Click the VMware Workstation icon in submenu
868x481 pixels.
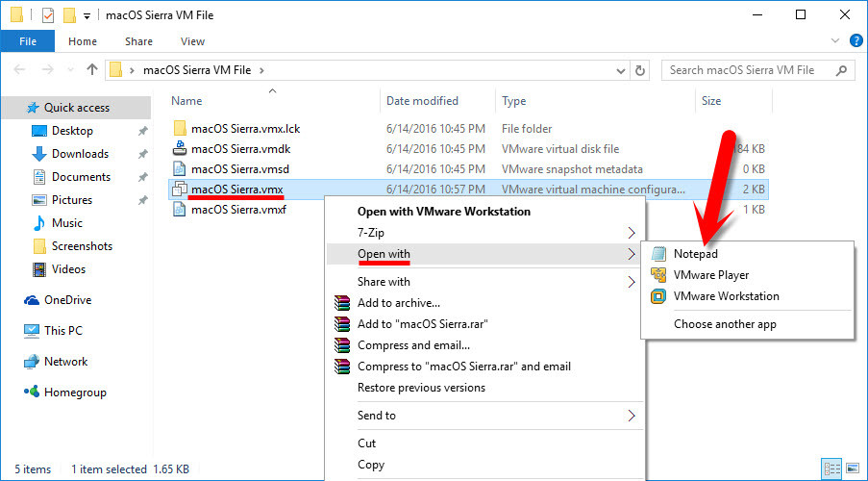(658, 296)
